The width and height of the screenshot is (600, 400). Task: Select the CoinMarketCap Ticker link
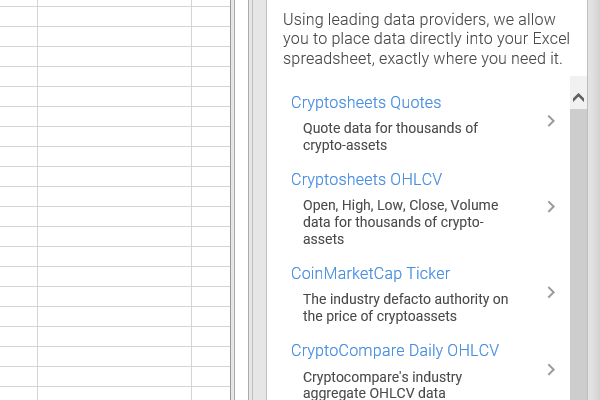(370, 274)
